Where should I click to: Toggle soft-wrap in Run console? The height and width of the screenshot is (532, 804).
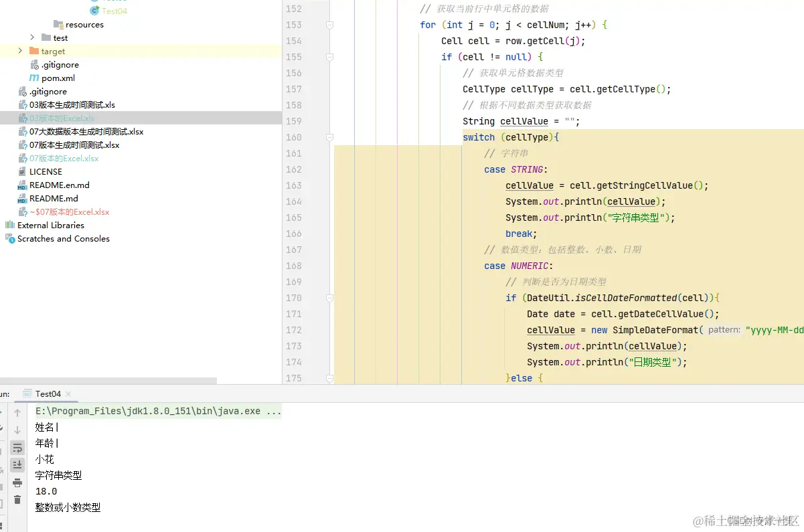(x=17, y=448)
